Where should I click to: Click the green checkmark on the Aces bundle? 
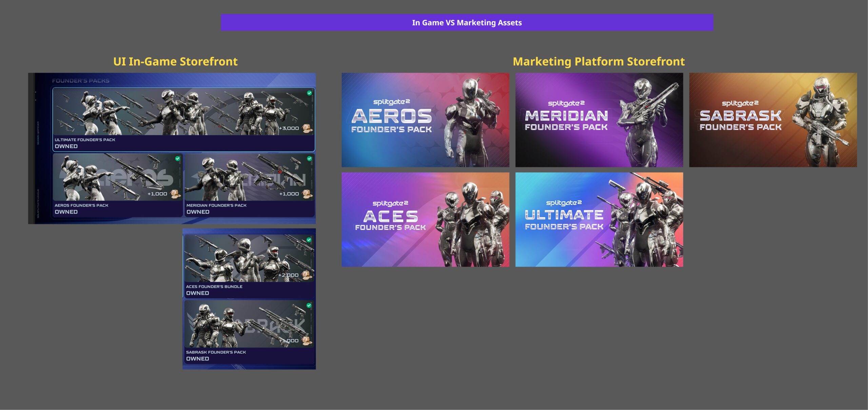click(309, 240)
